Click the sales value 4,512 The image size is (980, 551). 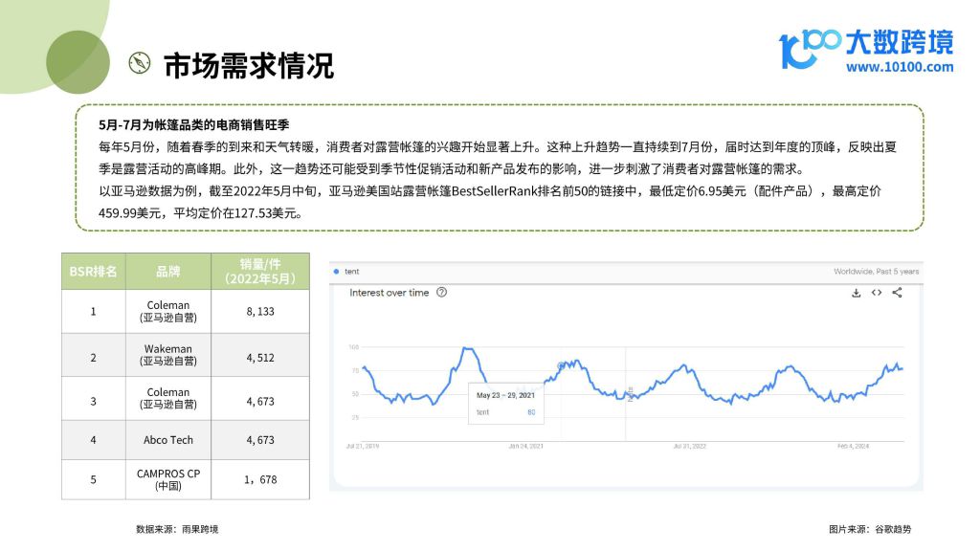pyautogui.click(x=260, y=358)
